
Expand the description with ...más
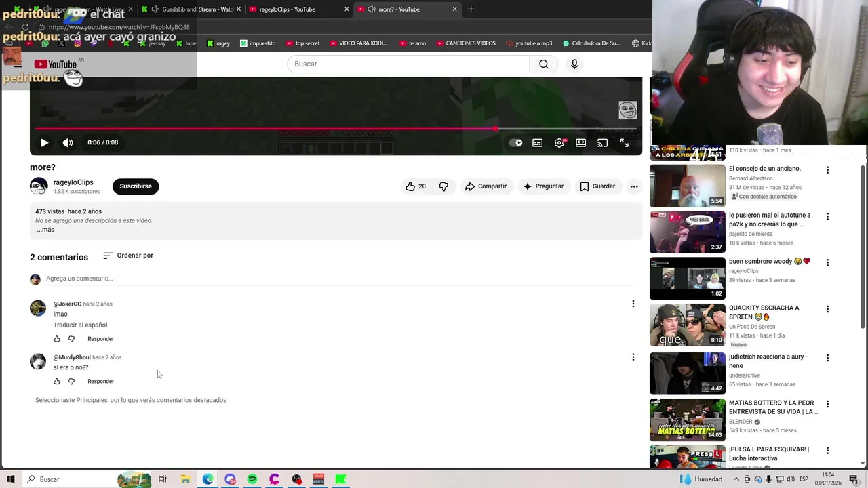point(45,230)
